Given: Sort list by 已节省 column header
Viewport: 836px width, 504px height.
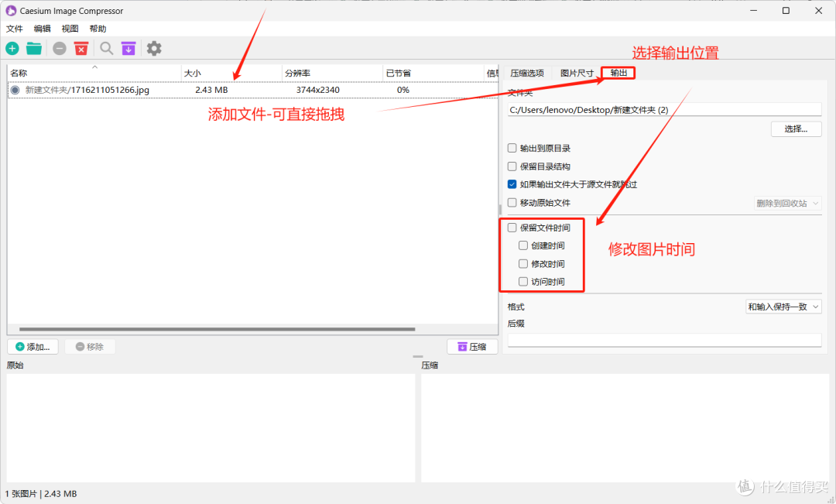Looking at the screenshot, I should point(433,73).
